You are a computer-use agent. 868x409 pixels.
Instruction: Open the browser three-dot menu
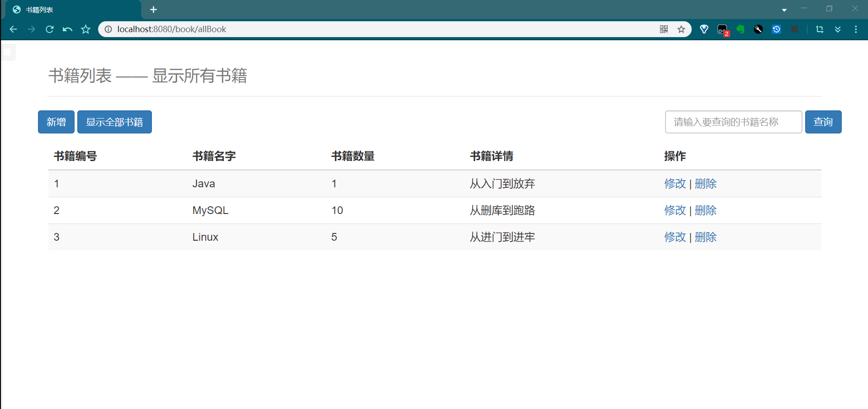click(x=856, y=29)
